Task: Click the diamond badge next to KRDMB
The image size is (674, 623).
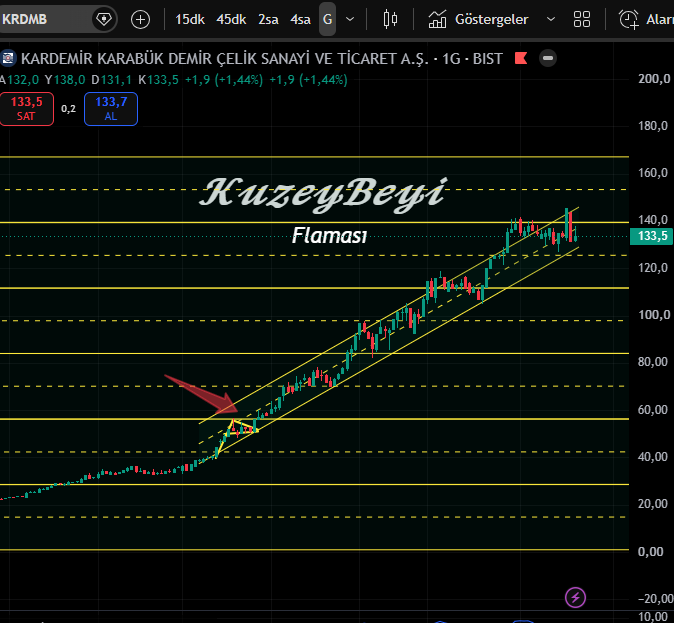Action: (104, 19)
